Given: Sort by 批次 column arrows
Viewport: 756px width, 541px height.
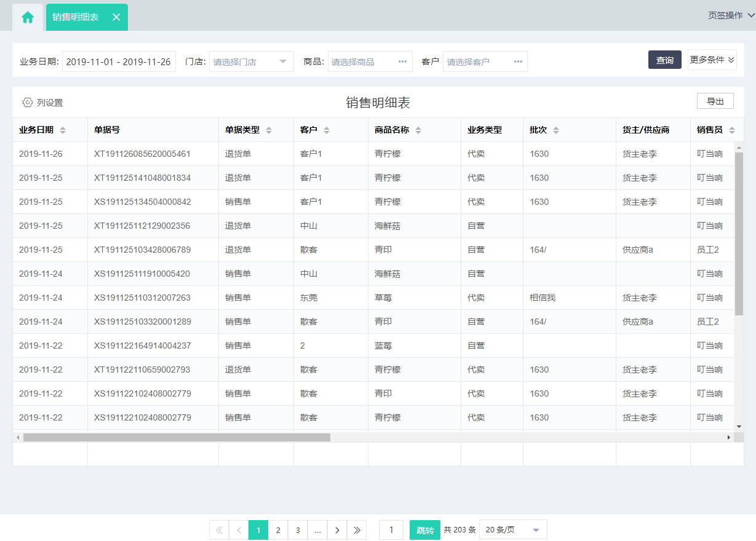Looking at the screenshot, I should (556, 130).
